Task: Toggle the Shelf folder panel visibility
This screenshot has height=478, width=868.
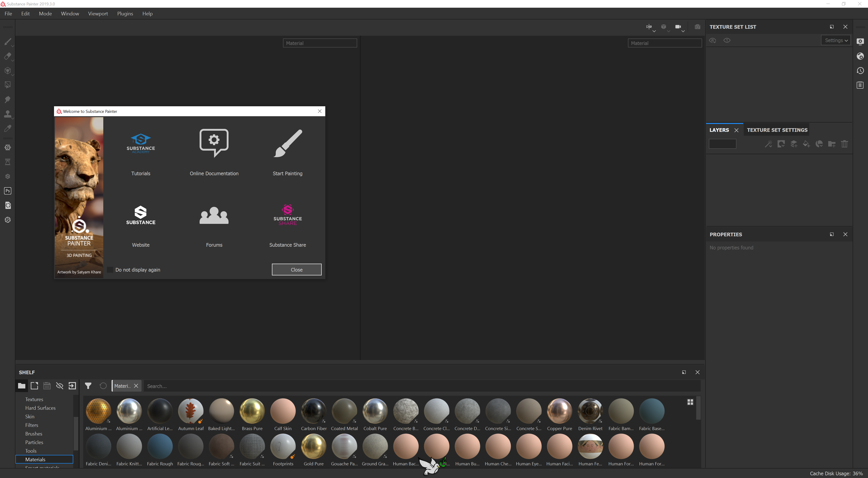Action: pos(21,386)
